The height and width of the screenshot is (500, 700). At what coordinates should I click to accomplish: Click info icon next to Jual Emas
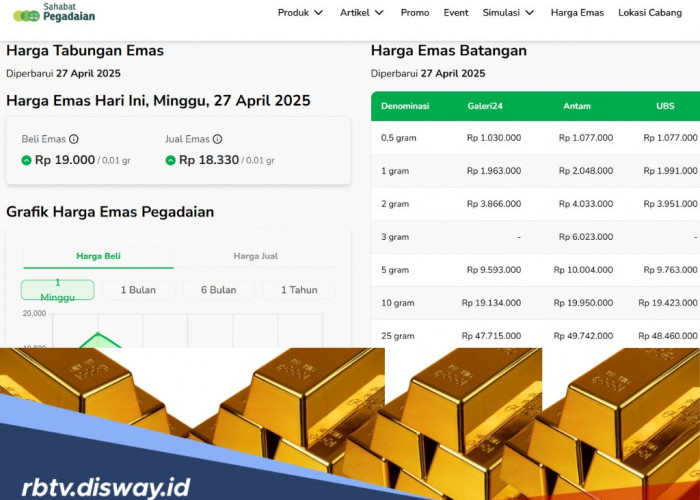[x=217, y=140]
